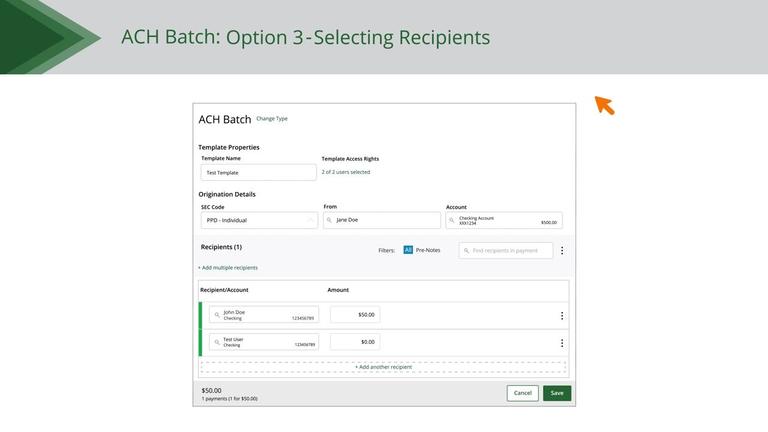Viewport: 768px width, 432px height.
Task: Click search icon in John Doe row
Action: (217, 315)
